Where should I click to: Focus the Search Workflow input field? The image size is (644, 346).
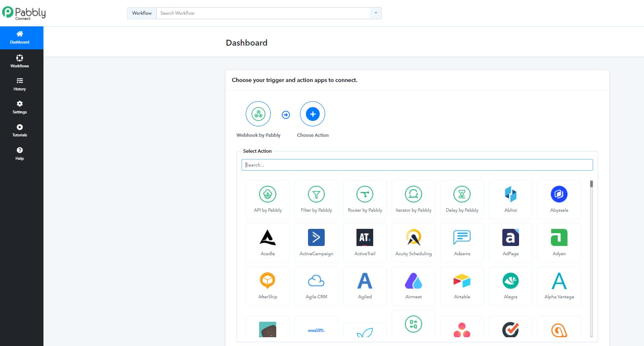pos(263,13)
